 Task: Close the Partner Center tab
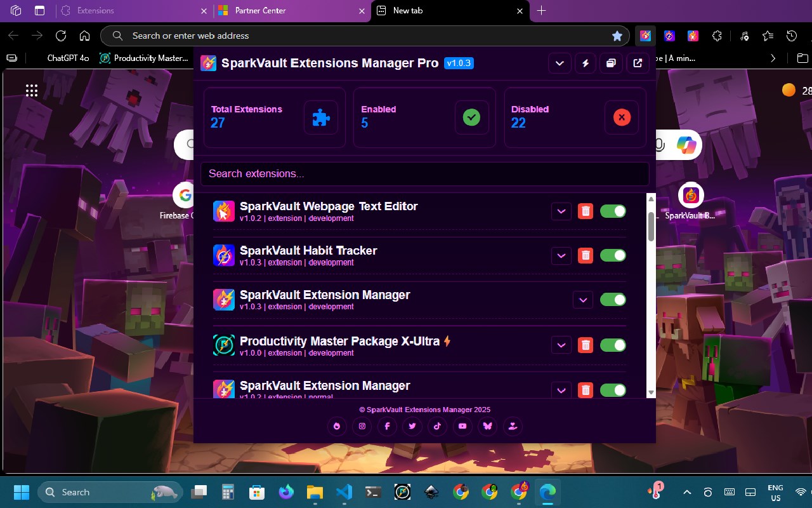(362, 11)
